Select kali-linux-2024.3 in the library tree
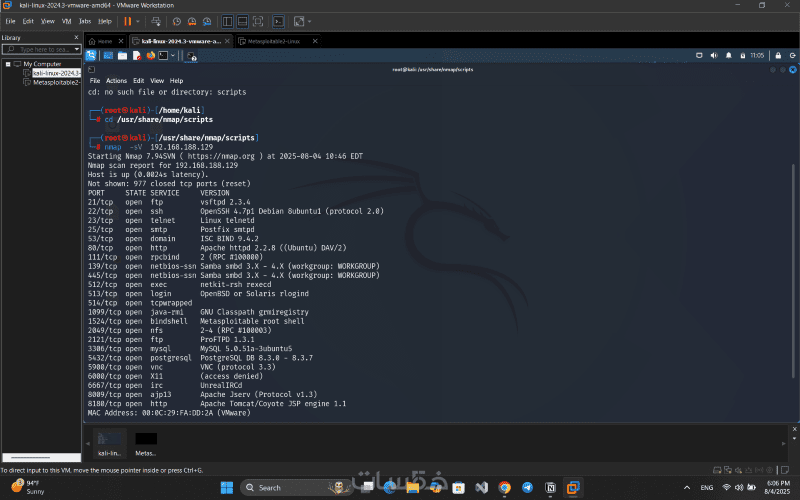The image size is (800, 500). [x=56, y=73]
